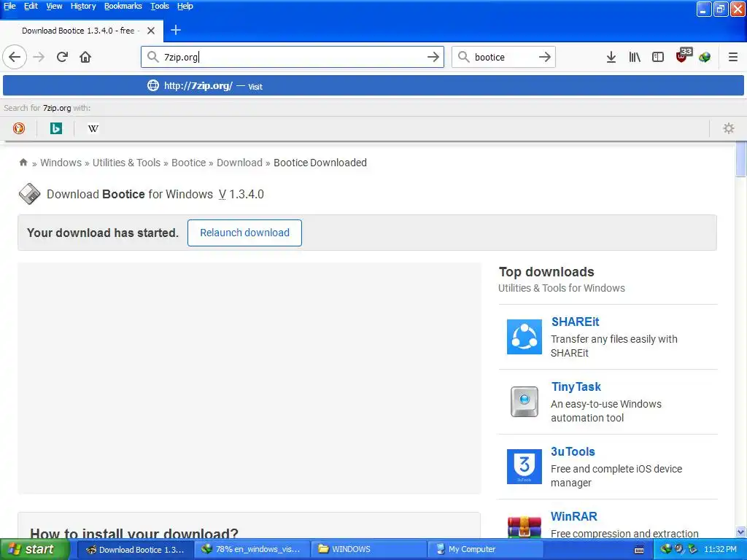Click the scrollbar down arrow
Screen dimensions: 747x560
(741, 532)
